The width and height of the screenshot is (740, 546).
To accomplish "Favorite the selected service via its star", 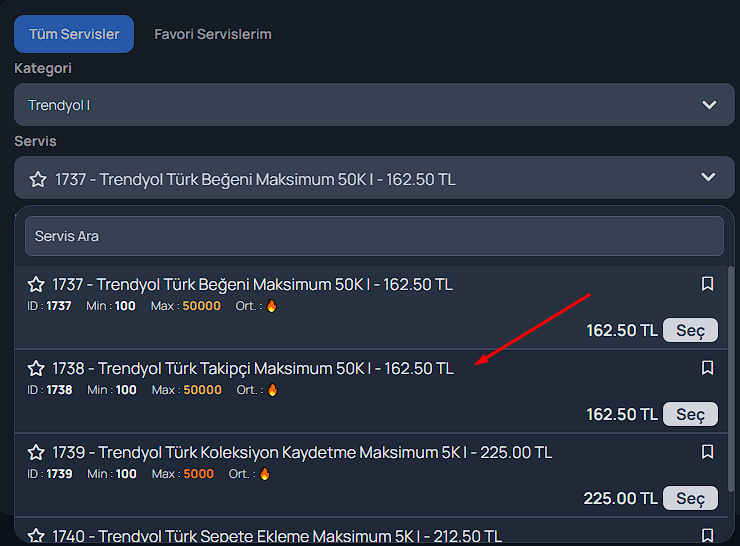I will click(x=38, y=179).
